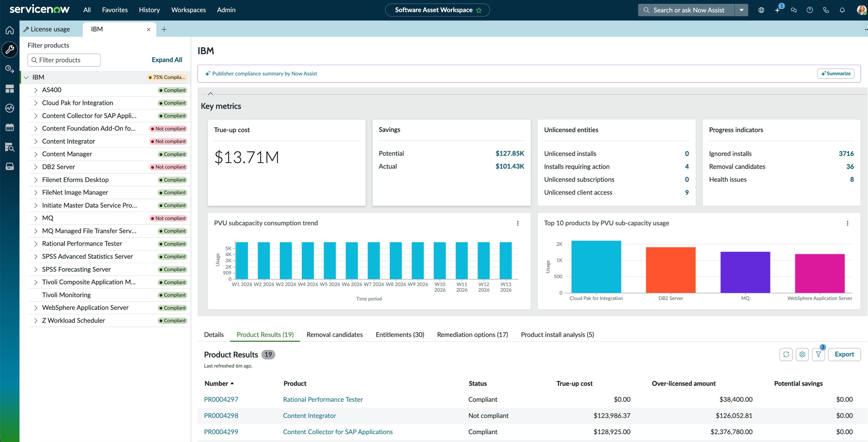Open record PR0004297

click(221, 400)
